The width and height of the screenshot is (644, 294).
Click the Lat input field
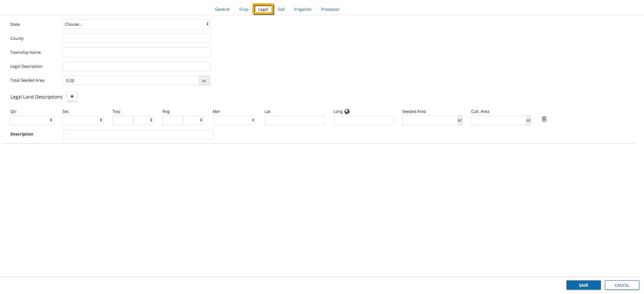click(294, 120)
